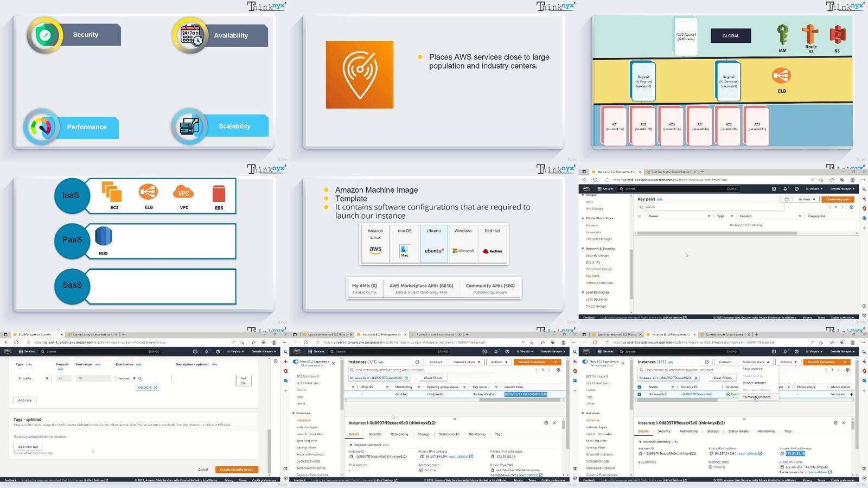868x488 pixels.
Task: Select the Ubuntu AMI card
Action: [x=434, y=244]
